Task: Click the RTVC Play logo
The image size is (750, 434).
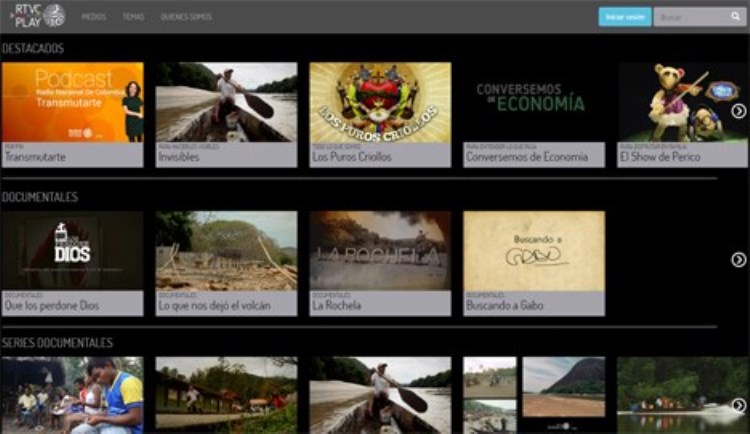Action: (39, 16)
